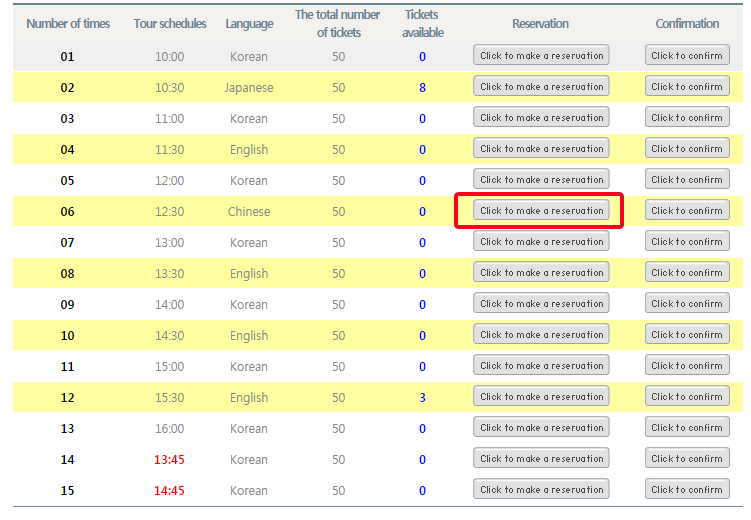Click the red 13:45 tour schedule
This screenshot has width=751, height=520.
169,460
